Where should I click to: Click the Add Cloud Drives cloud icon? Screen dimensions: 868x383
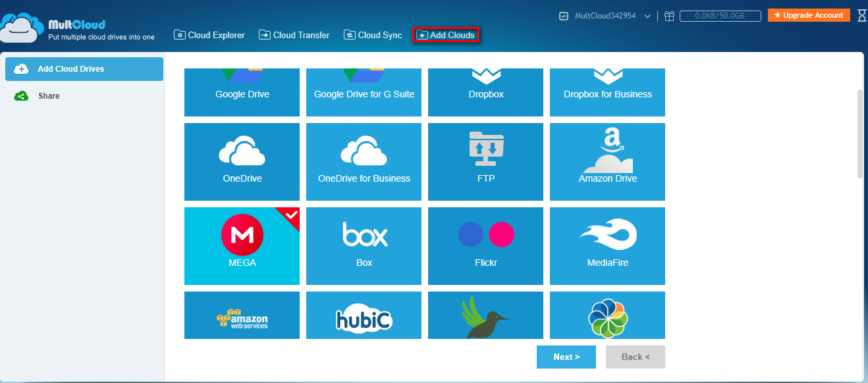tap(21, 69)
